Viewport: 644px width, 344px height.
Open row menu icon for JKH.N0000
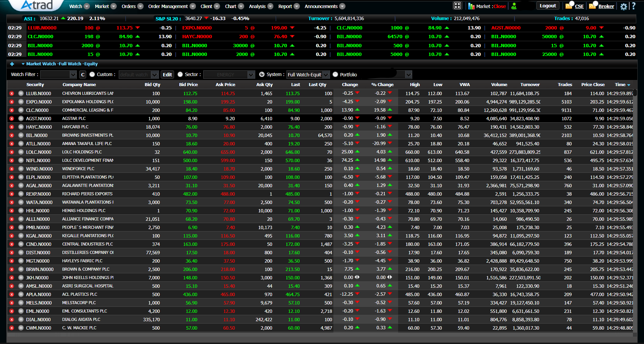coord(21,278)
